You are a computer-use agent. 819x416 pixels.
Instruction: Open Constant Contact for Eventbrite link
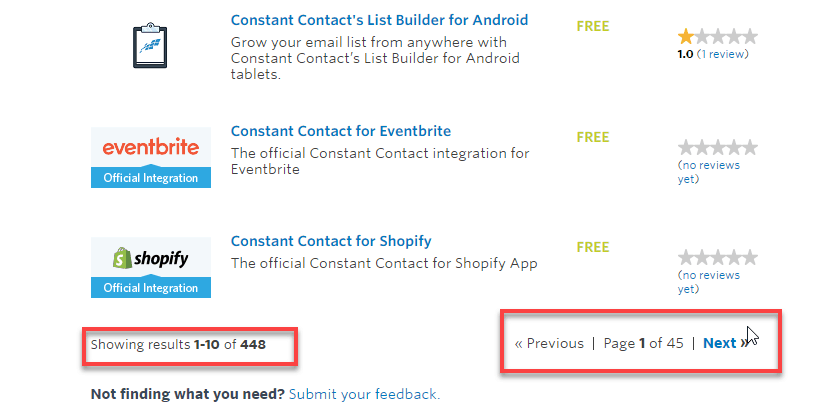340,131
